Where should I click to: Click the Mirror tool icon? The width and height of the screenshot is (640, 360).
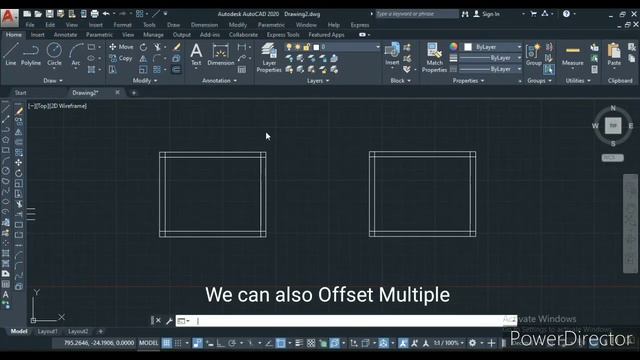click(x=143, y=59)
